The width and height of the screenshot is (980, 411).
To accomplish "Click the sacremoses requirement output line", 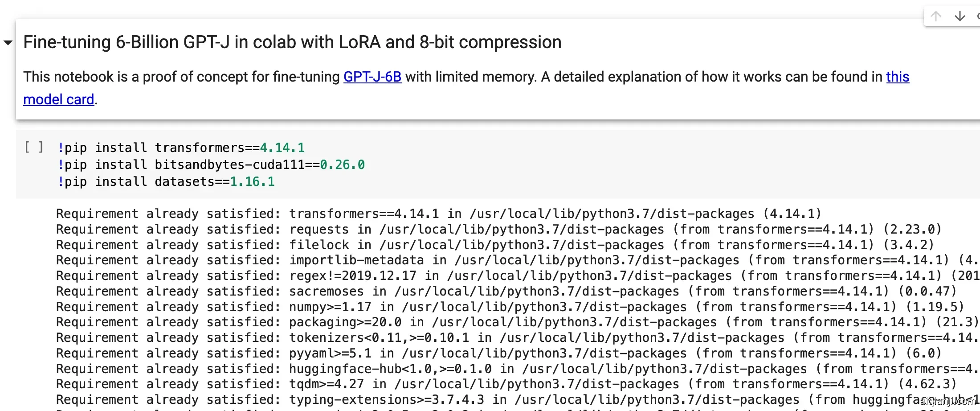I will [x=506, y=292].
